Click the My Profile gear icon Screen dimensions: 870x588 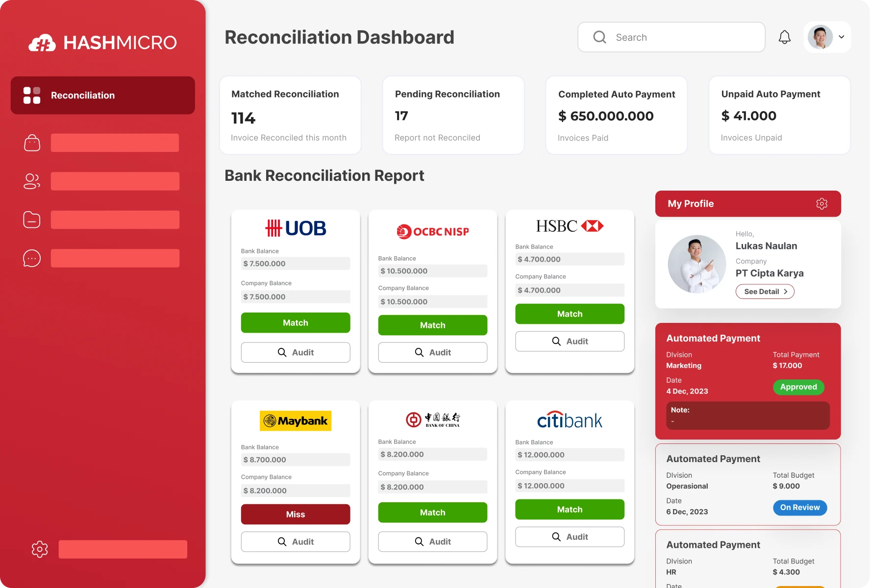tap(821, 204)
